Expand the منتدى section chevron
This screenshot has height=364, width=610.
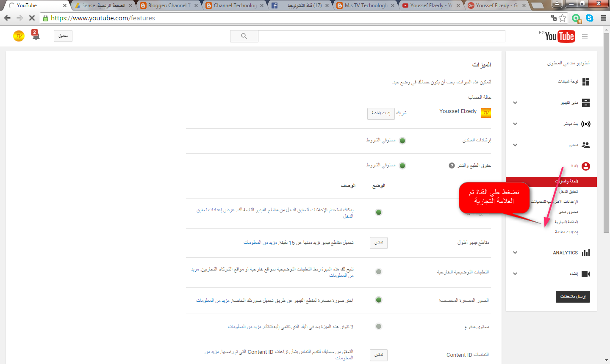point(515,145)
